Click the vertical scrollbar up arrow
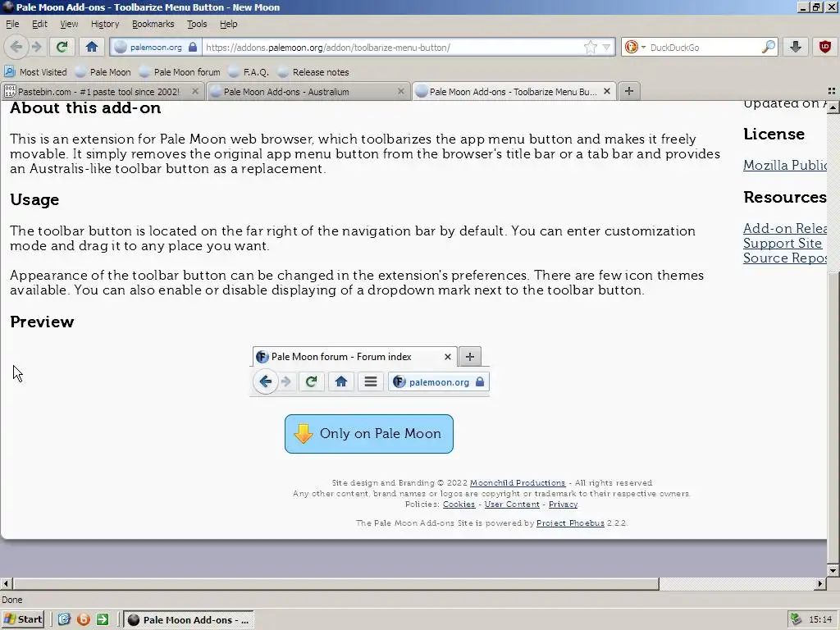The height and width of the screenshot is (630, 840). coord(833,107)
